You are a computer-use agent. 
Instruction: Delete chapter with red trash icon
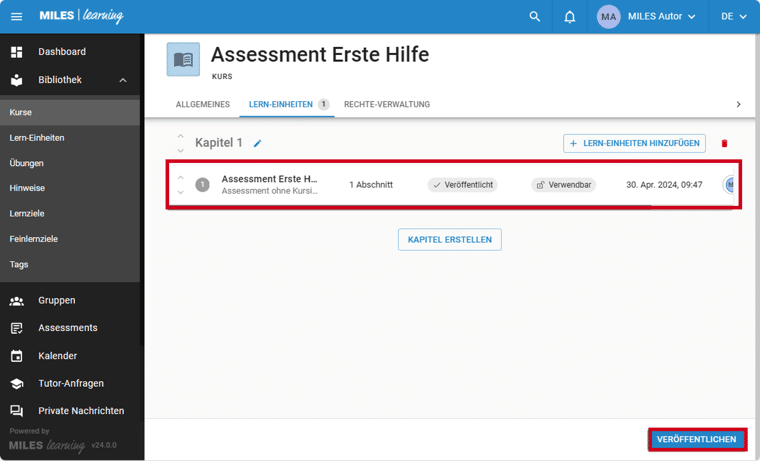(x=725, y=144)
